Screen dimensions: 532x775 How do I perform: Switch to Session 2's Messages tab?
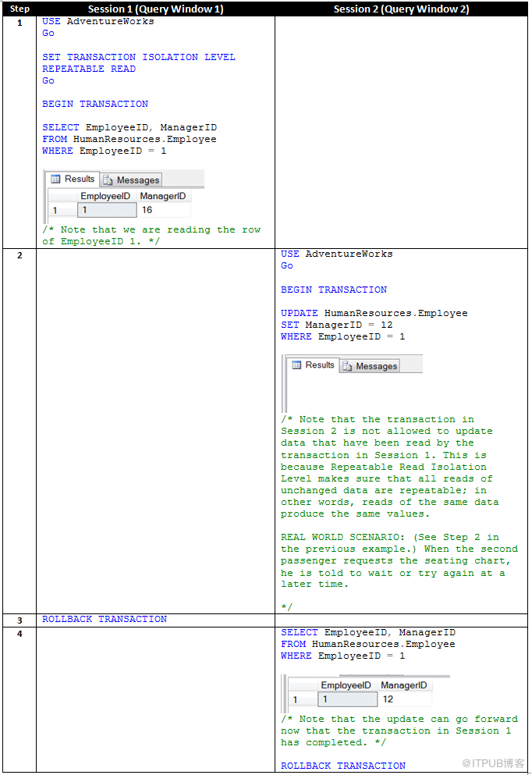pyautogui.click(x=370, y=366)
